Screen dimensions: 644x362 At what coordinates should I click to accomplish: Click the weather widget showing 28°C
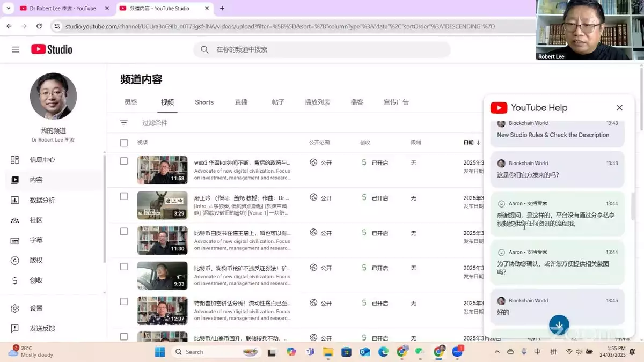click(31, 351)
